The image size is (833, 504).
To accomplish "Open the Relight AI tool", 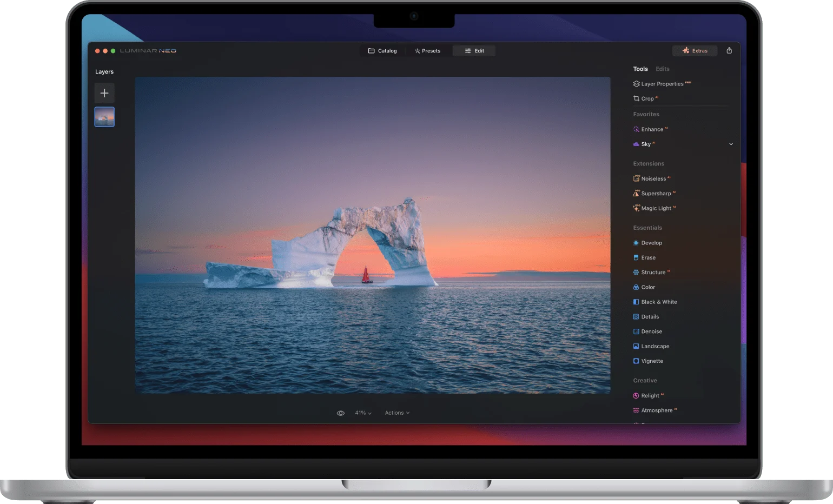I will click(651, 395).
